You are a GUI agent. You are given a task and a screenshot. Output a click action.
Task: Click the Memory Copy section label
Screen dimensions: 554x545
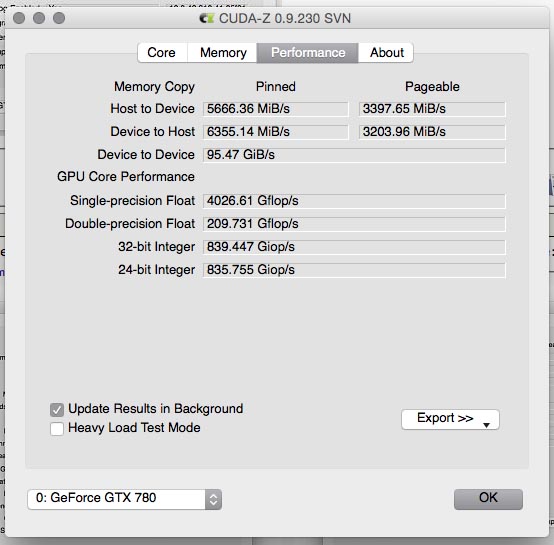click(x=154, y=87)
